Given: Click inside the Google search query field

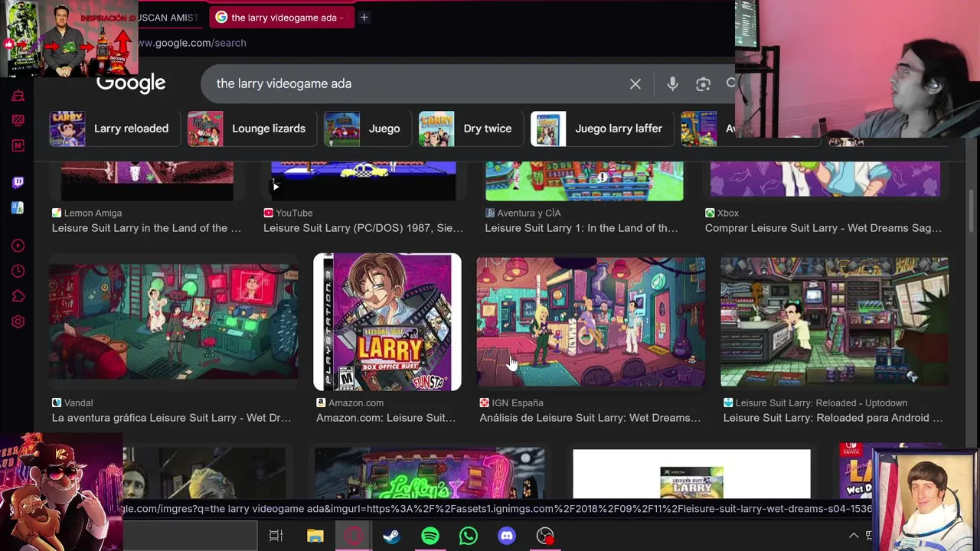Looking at the screenshot, I should 413,83.
